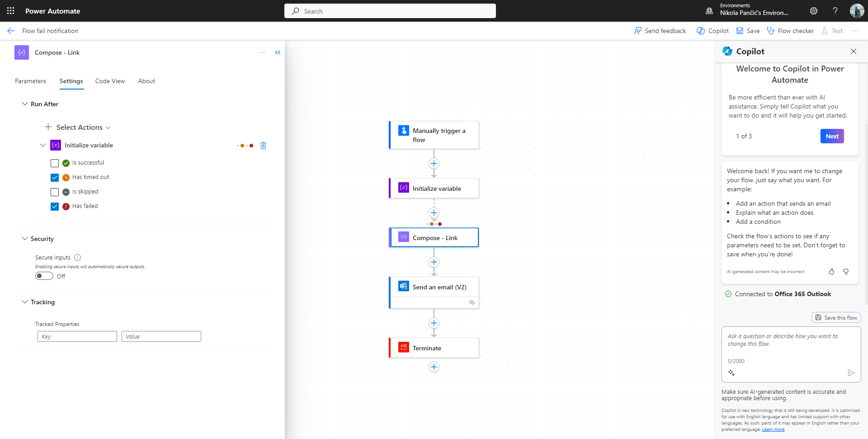This screenshot has height=439, width=868.
Task: Check the Is successful condition
Action: 55,163
